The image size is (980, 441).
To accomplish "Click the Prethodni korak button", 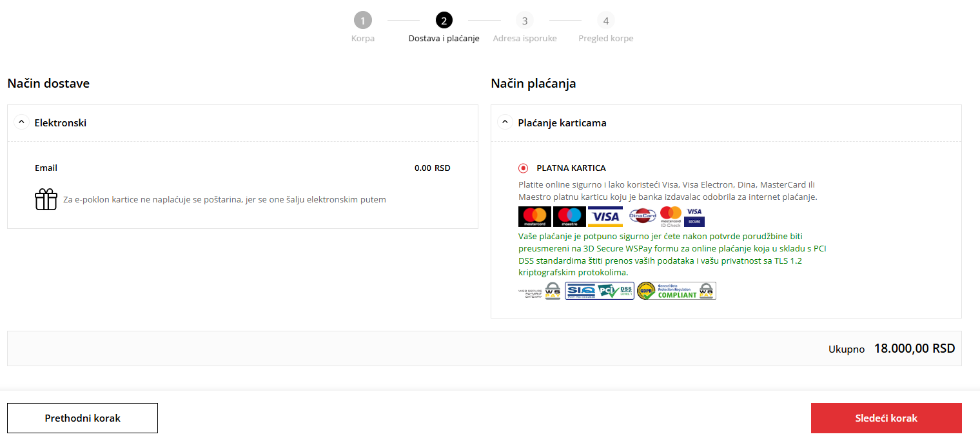I will (83, 418).
